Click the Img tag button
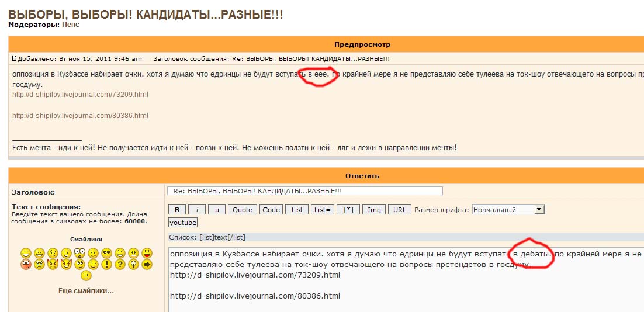 click(x=373, y=210)
